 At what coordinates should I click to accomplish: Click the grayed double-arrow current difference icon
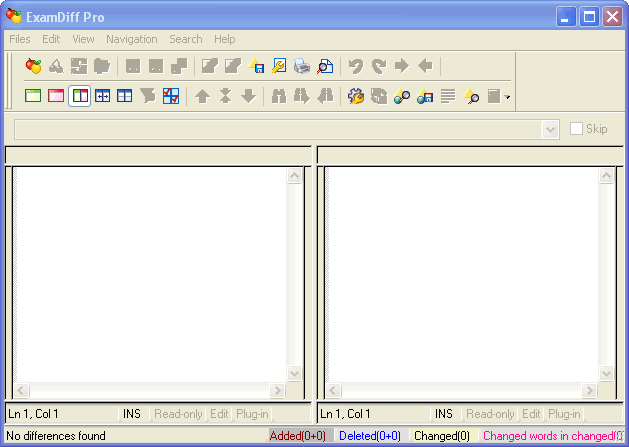click(x=225, y=96)
